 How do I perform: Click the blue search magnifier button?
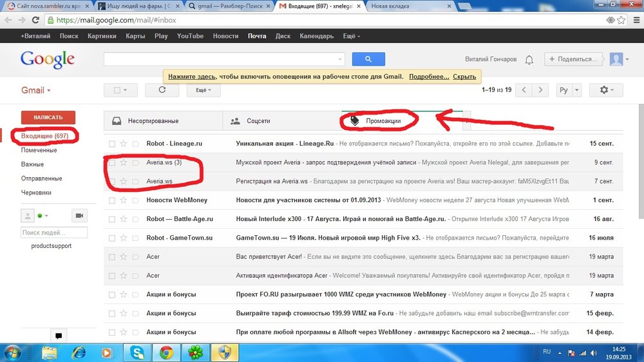tap(368, 59)
